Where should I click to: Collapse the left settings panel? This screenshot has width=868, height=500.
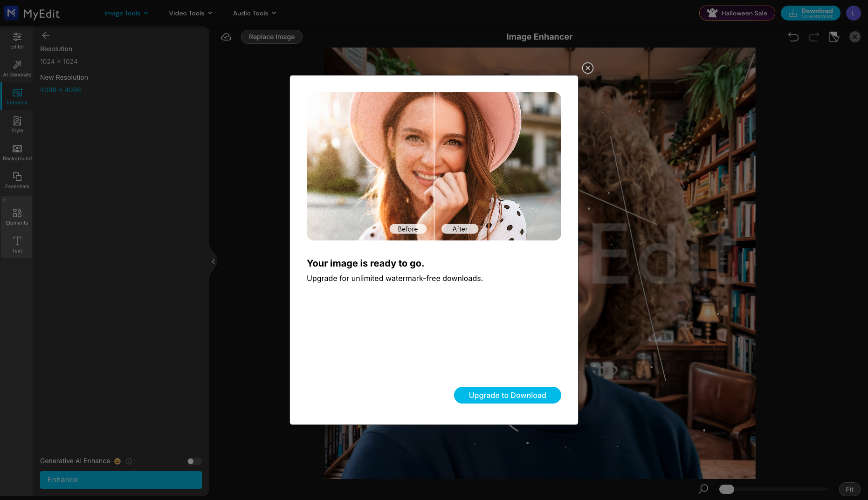[213, 261]
